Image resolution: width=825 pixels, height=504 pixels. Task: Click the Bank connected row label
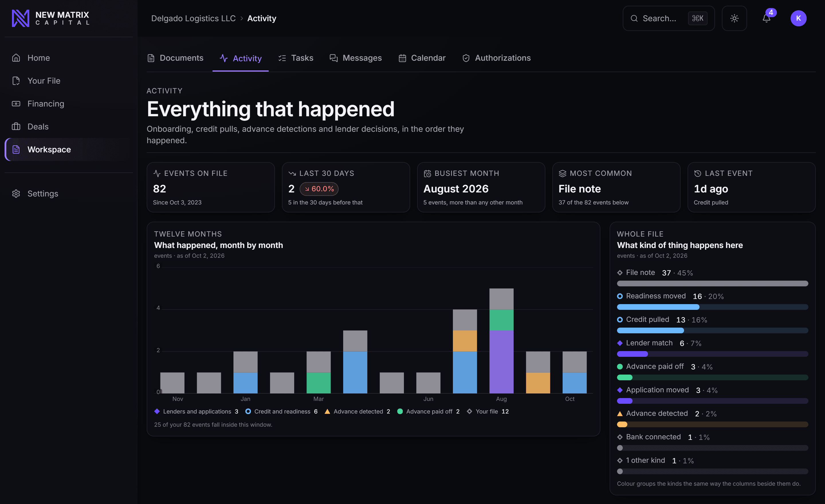pyautogui.click(x=653, y=437)
